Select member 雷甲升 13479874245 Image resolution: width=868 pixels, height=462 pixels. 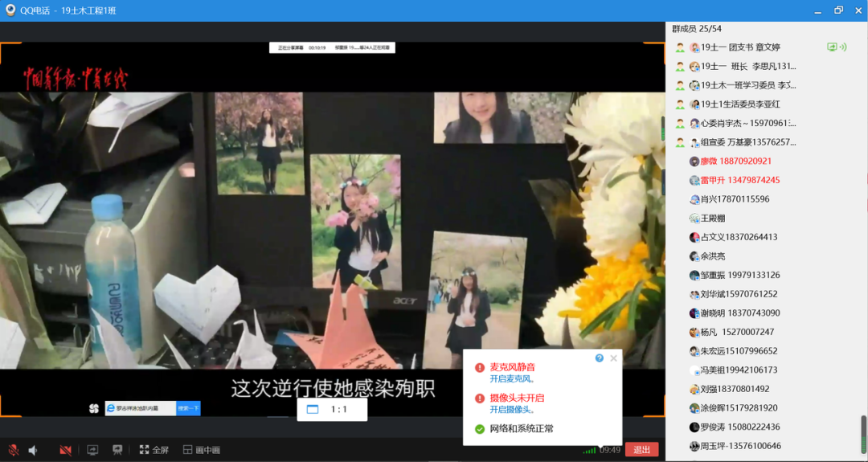tap(739, 180)
